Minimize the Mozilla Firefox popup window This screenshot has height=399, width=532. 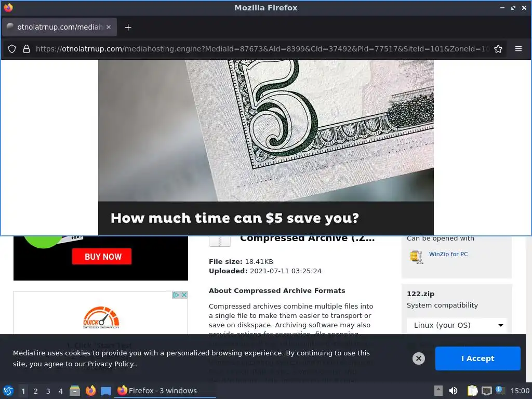pos(502,8)
